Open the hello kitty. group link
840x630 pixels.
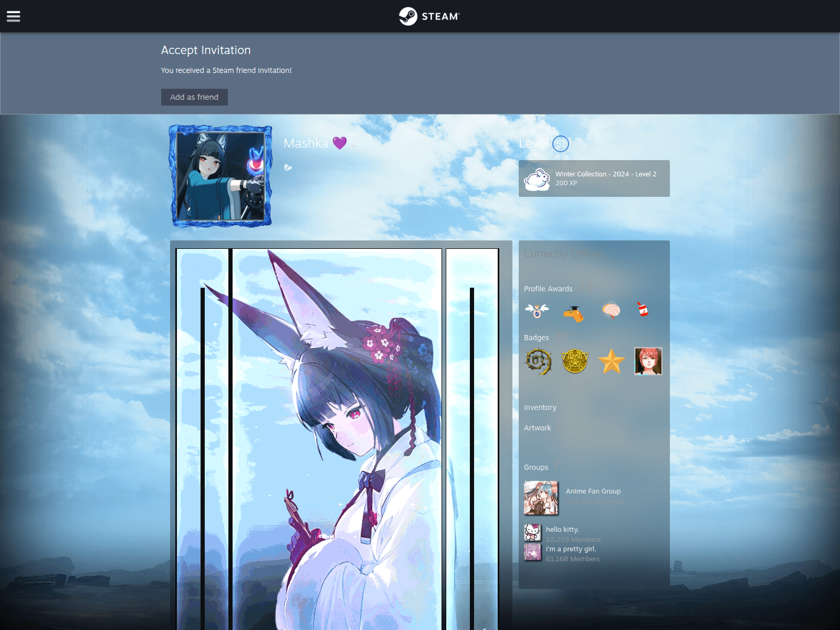click(x=562, y=530)
